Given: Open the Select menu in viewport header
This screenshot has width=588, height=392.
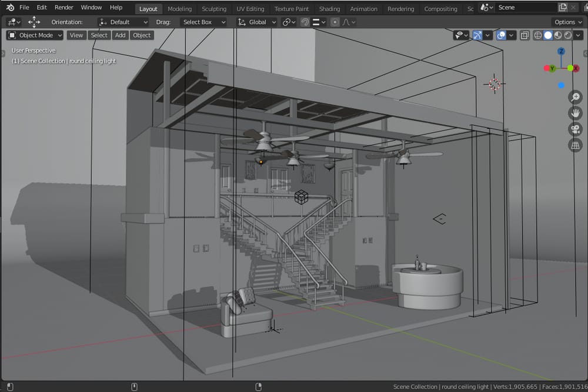Looking at the screenshot, I should [x=99, y=35].
